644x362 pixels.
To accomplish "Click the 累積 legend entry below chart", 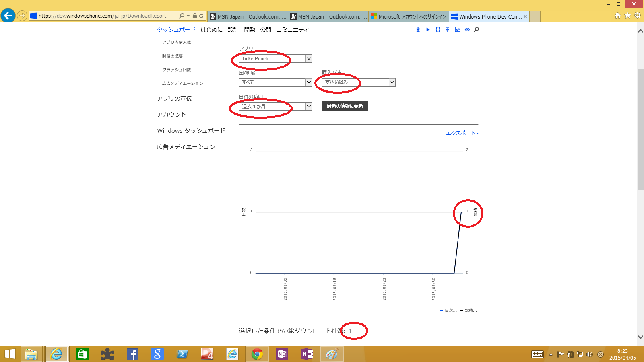I will (468, 310).
